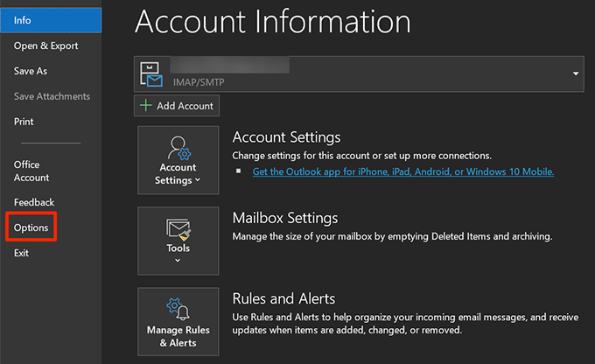Image resolution: width=595 pixels, height=364 pixels.
Task: Expand the Tools dropdown chevron
Action: [x=178, y=260]
